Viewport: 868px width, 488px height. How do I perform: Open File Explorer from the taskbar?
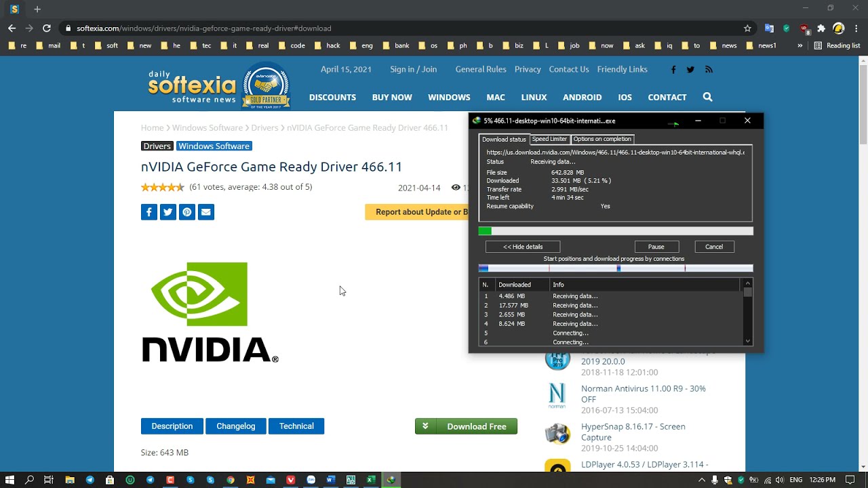tap(69, 480)
